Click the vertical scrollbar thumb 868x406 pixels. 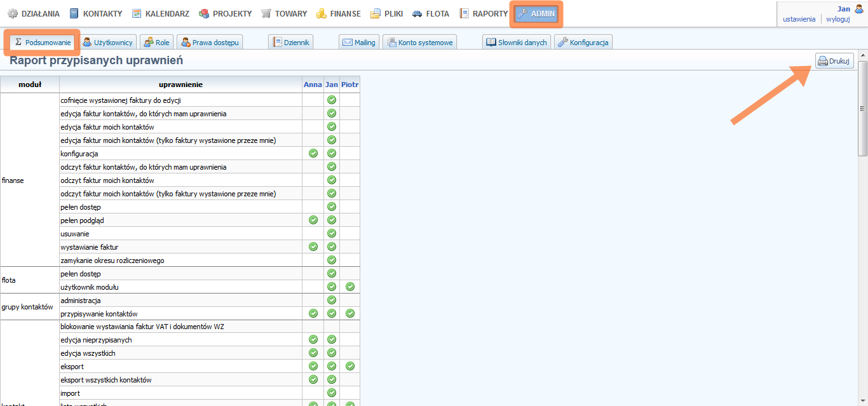862,108
